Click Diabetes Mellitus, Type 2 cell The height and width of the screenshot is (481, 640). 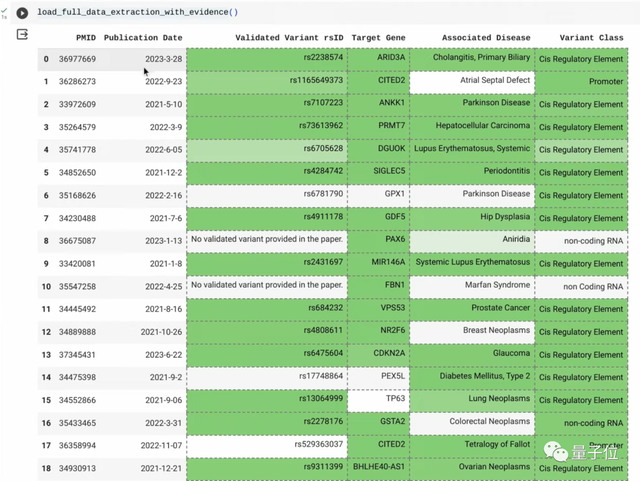(472, 378)
